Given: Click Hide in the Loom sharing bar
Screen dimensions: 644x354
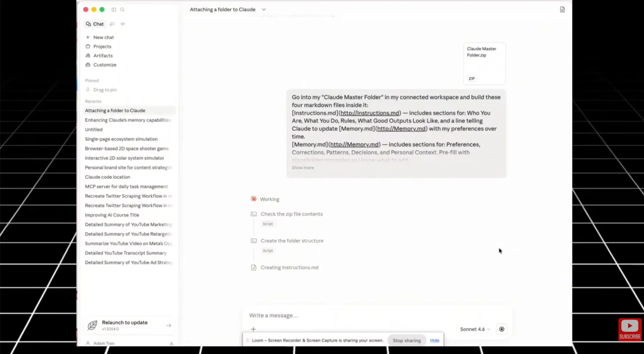Looking at the screenshot, I should [434, 341].
